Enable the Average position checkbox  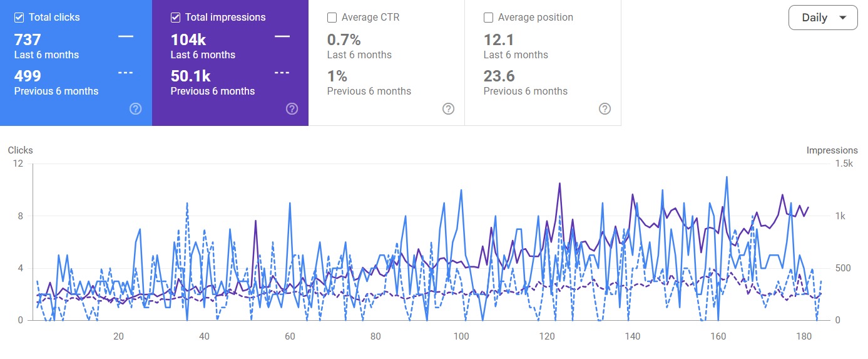pyautogui.click(x=489, y=18)
